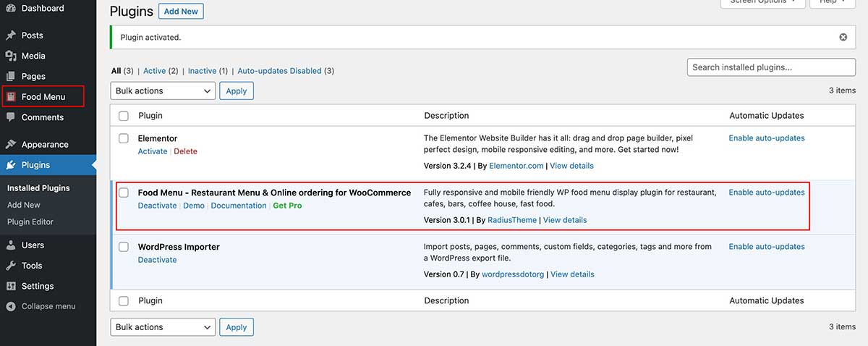Click the Posts pushpin icon
Screen dimensions: 868x346
11,35
